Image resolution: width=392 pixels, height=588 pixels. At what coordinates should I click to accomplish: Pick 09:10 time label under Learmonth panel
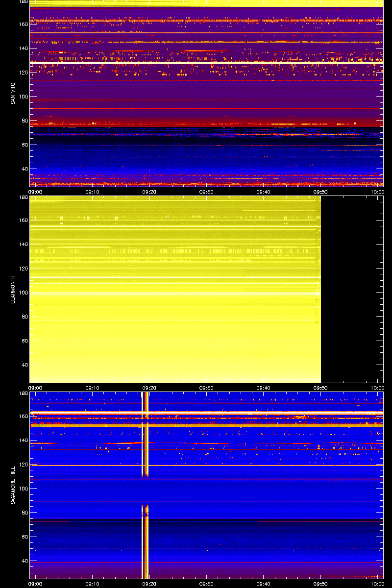[x=93, y=388]
